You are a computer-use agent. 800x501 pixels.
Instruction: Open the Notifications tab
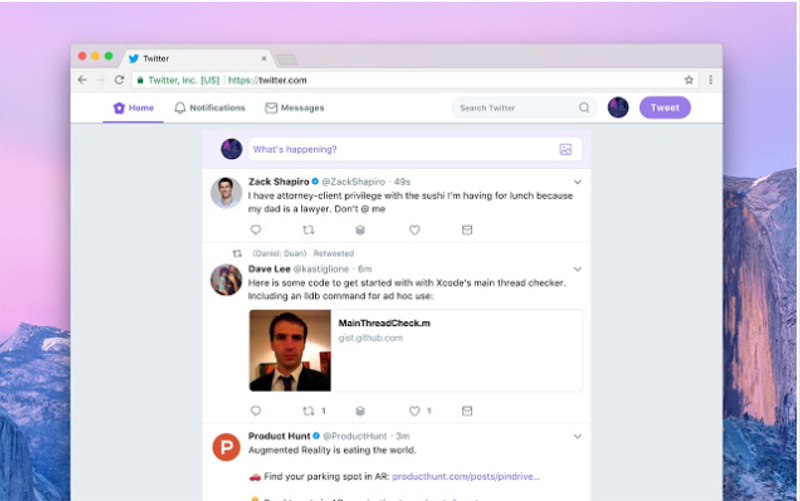210,108
